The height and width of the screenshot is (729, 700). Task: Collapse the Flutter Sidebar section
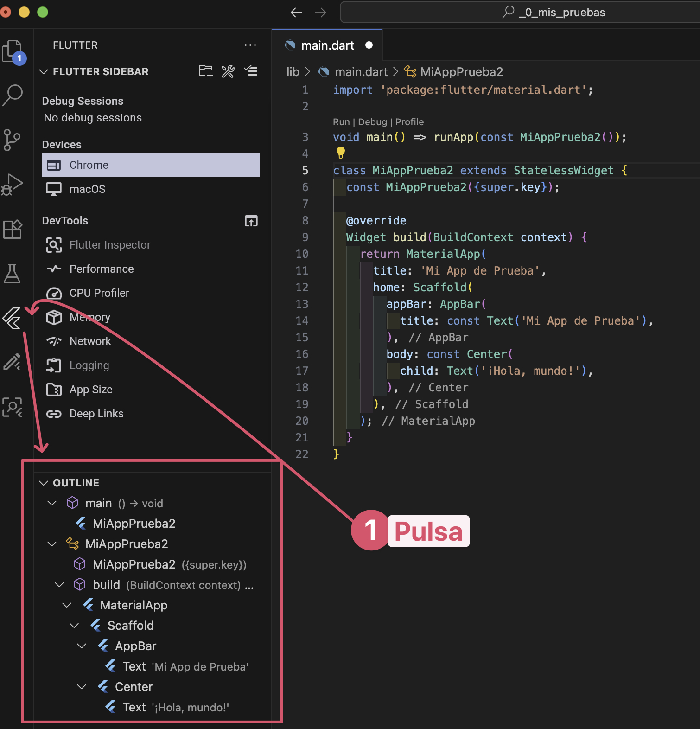coord(44,72)
